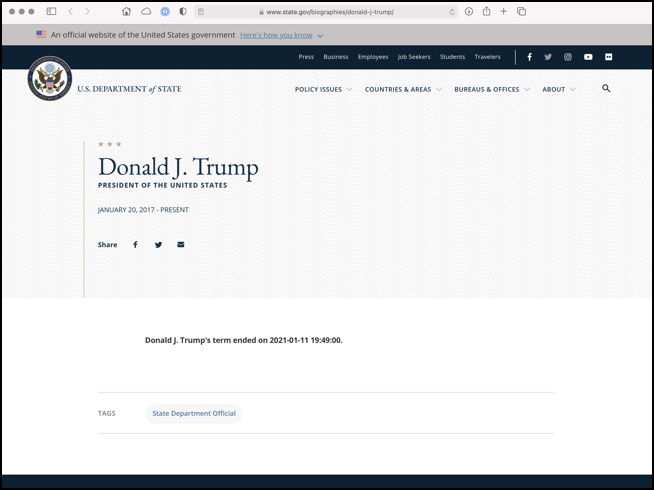The image size is (654, 490).
Task: Reload the page with refresh icon
Action: pyautogui.click(x=452, y=12)
